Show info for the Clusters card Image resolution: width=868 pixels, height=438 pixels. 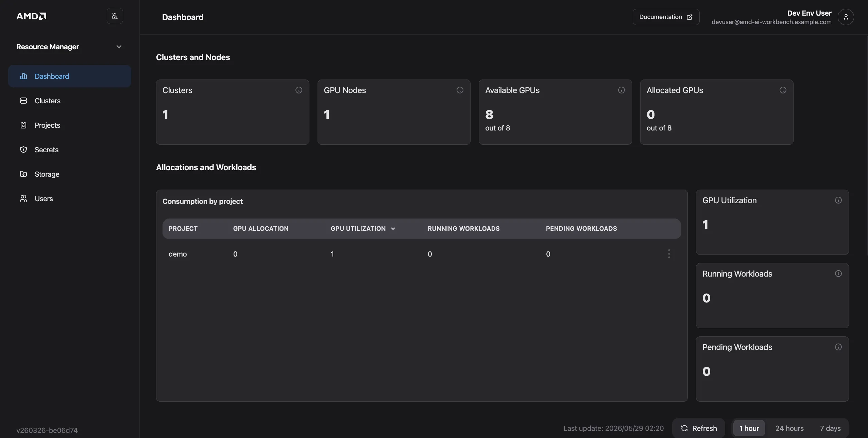tap(299, 90)
